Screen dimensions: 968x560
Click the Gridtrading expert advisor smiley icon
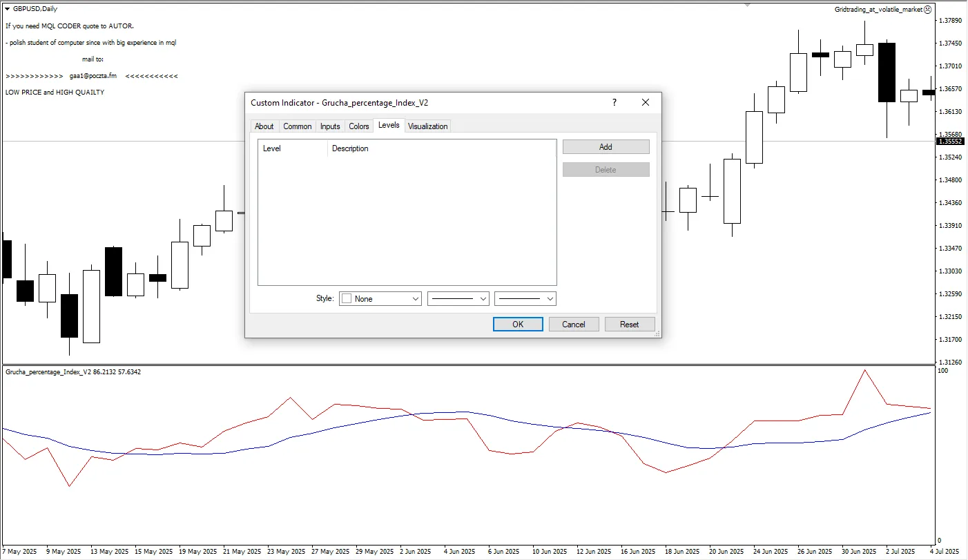(x=927, y=10)
